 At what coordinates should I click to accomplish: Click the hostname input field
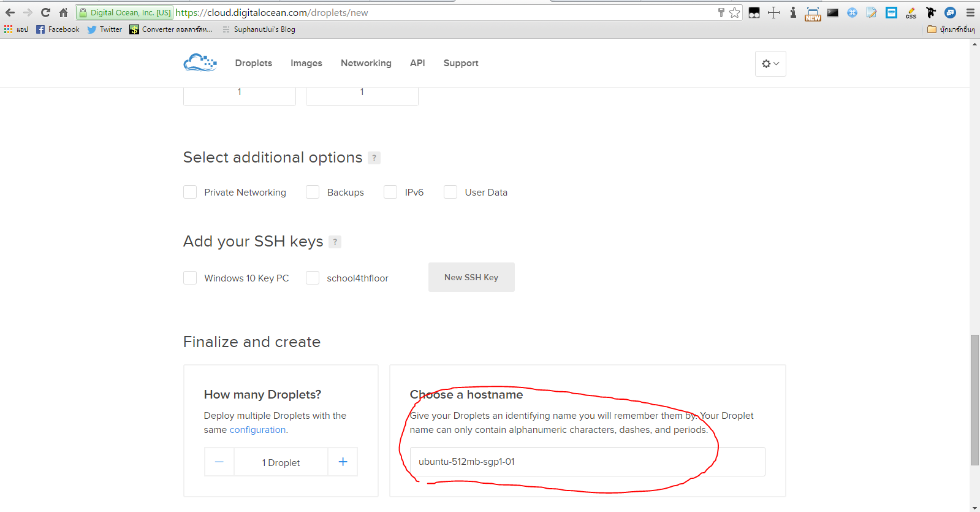pos(587,462)
